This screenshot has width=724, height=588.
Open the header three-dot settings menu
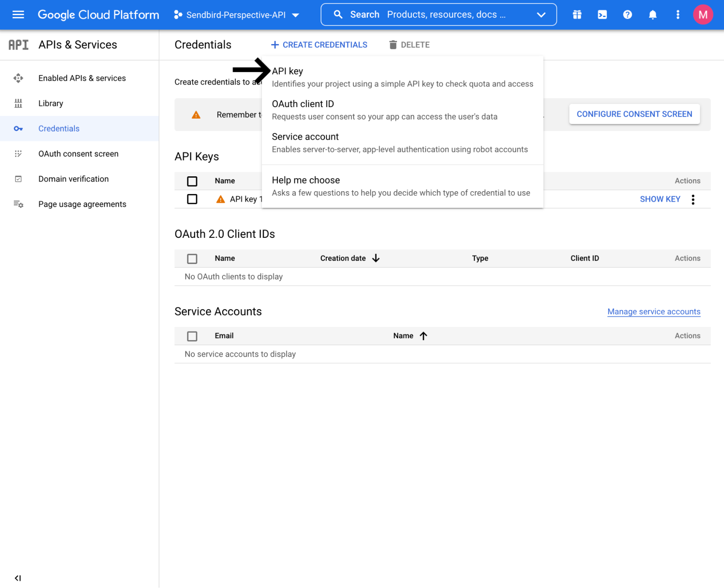click(x=678, y=14)
